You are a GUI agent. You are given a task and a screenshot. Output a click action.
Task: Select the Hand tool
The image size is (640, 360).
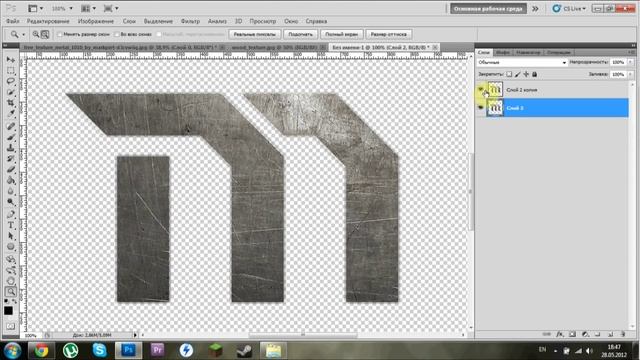pyautogui.click(x=10, y=281)
